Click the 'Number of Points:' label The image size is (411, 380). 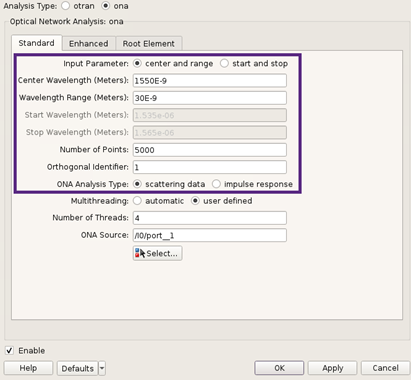click(x=94, y=150)
